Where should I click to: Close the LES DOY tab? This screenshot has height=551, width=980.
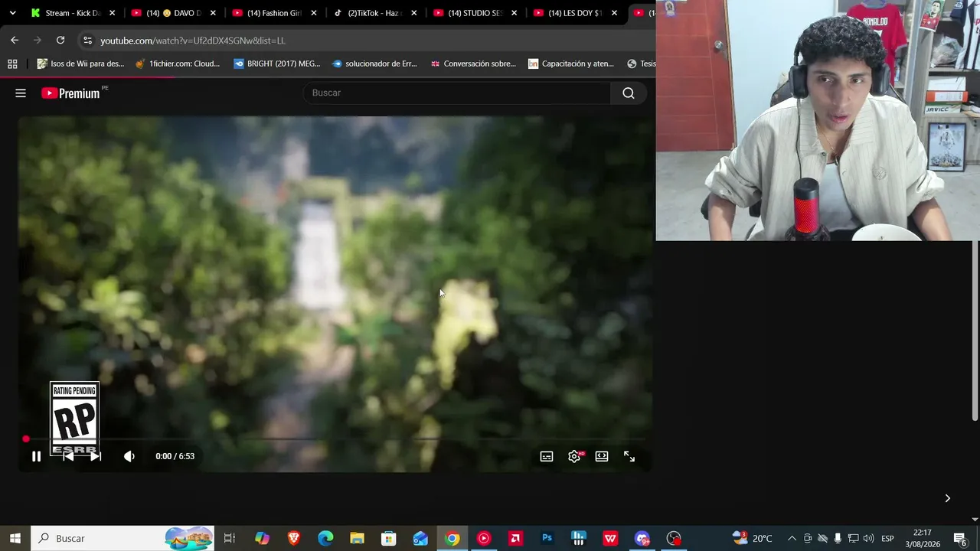614,13
